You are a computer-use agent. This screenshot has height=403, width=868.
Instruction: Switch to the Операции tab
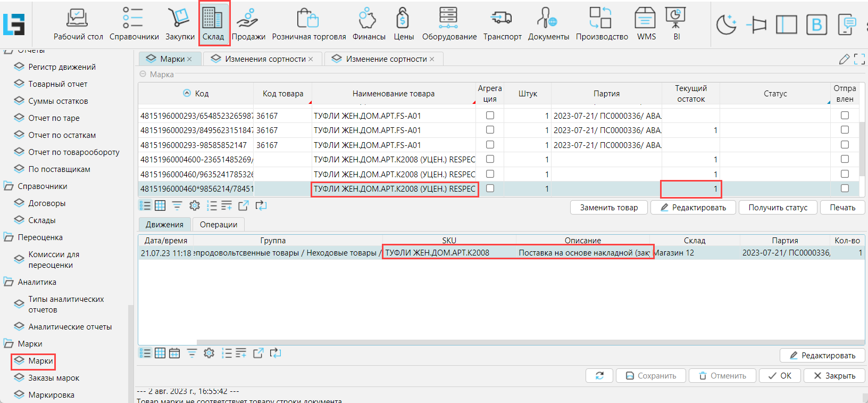218,225
